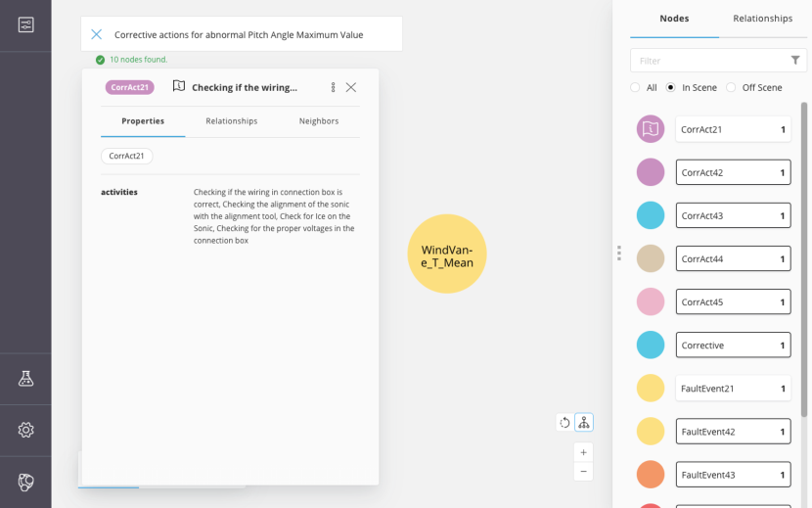Viewport: 812px width, 508px height.
Task: Apply the hierarchy layout icon
Action: pyautogui.click(x=584, y=422)
